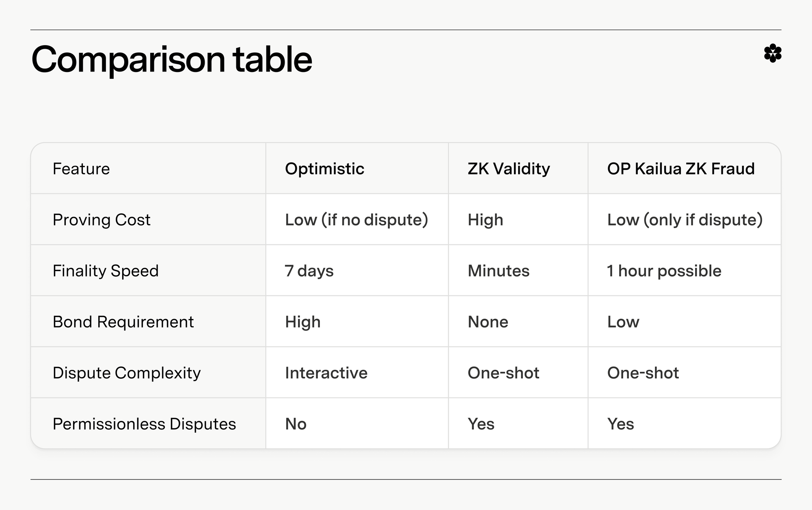The width and height of the screenshot is (812, 510).
Task: Select the Bond Requirement row label
Action: click(x=123, y=322)
